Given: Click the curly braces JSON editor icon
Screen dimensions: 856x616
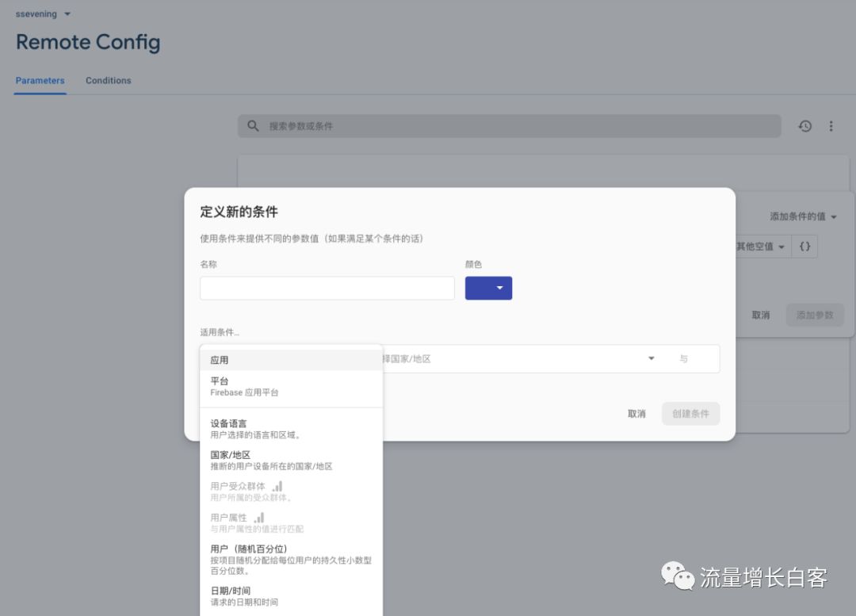Looking at the screenshot, I should click(x=804, y=247).
